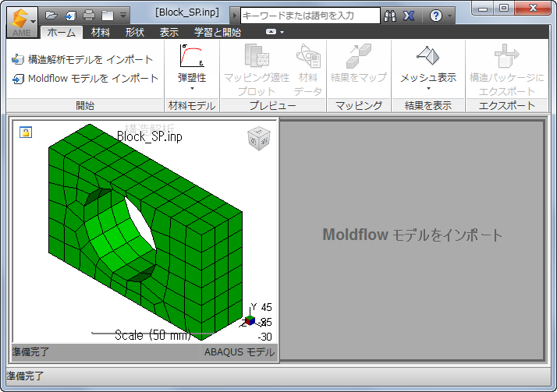
Task: Click the import arrow icon in quick access toolbar
Action: (x=70, y=16)
